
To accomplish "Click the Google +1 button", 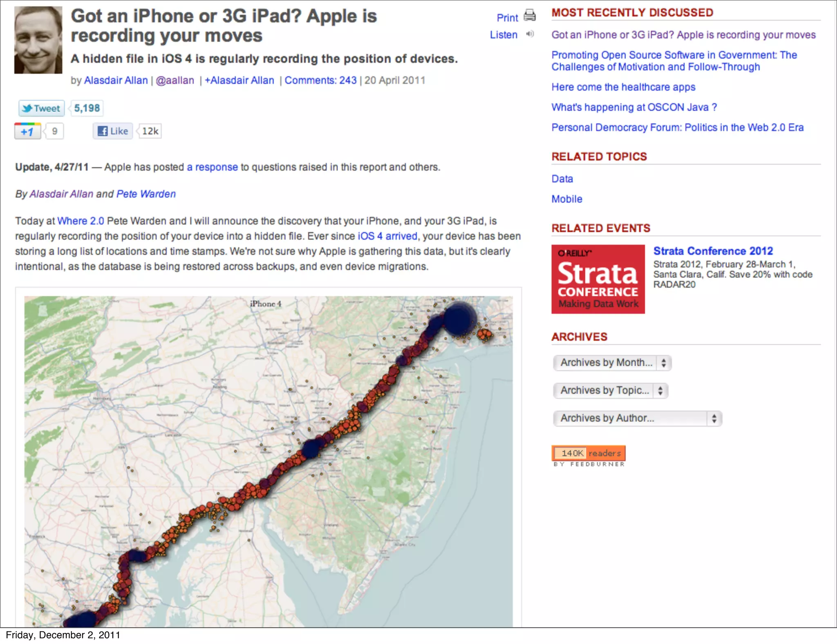I will pyautogui.click(x=27, y=132).
